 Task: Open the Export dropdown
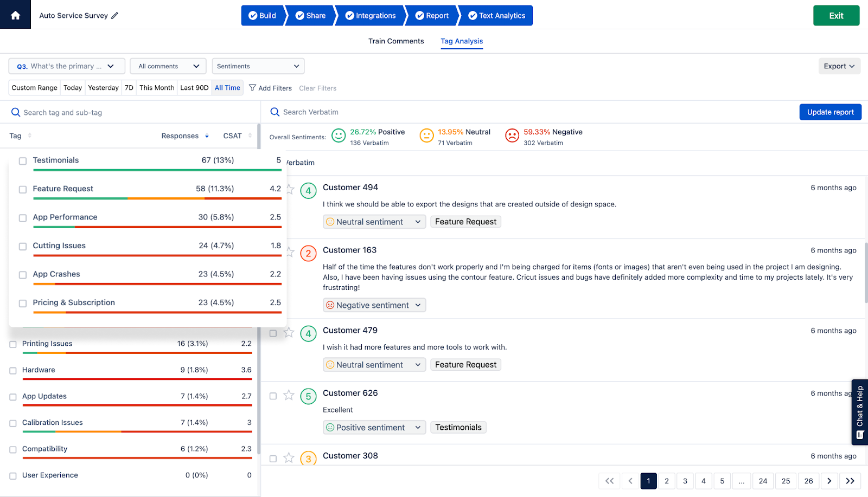click(839, 66)
